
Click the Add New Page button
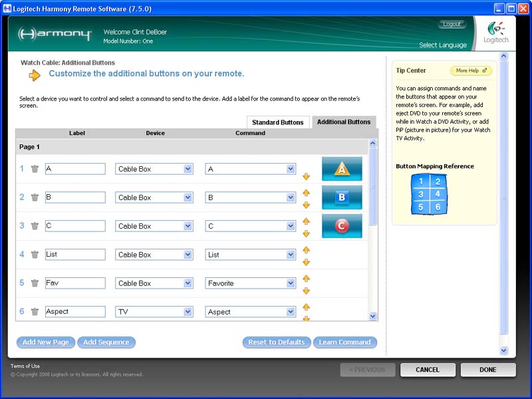[46, 342]
